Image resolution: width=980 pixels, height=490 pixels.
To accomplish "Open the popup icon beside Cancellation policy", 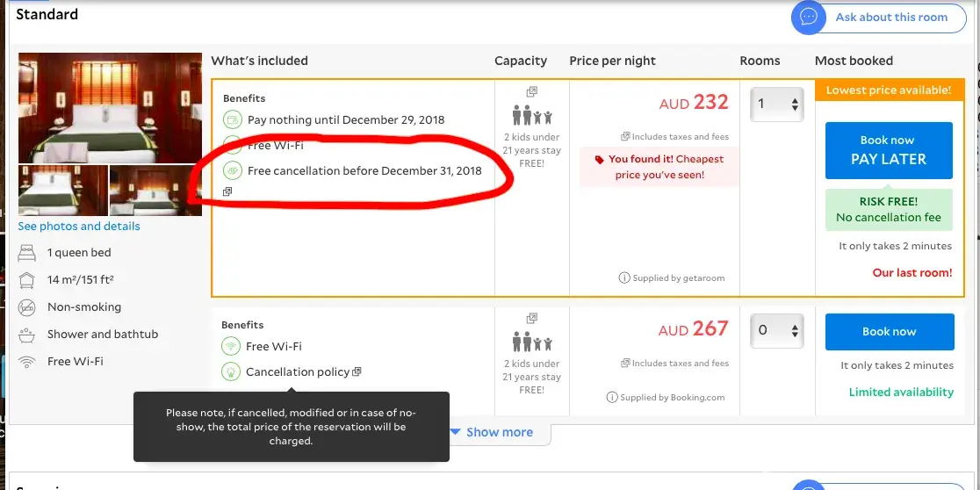I will [x=357, y=371].
